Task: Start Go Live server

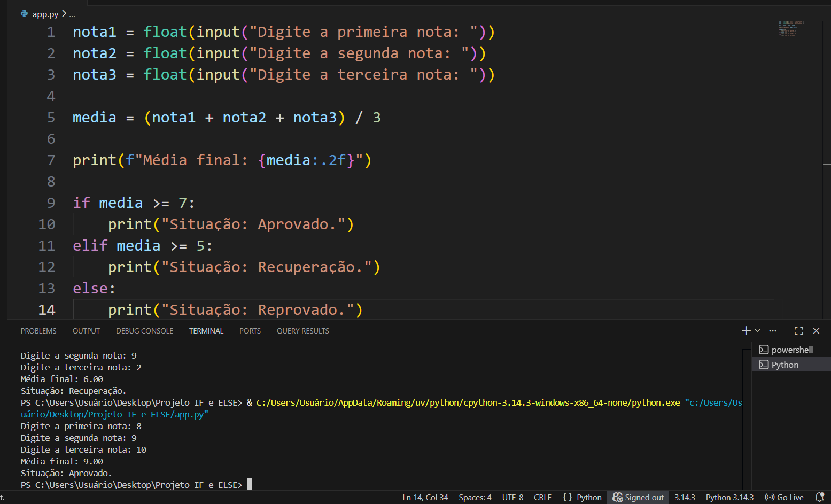Action: click(x=784, y=497)
